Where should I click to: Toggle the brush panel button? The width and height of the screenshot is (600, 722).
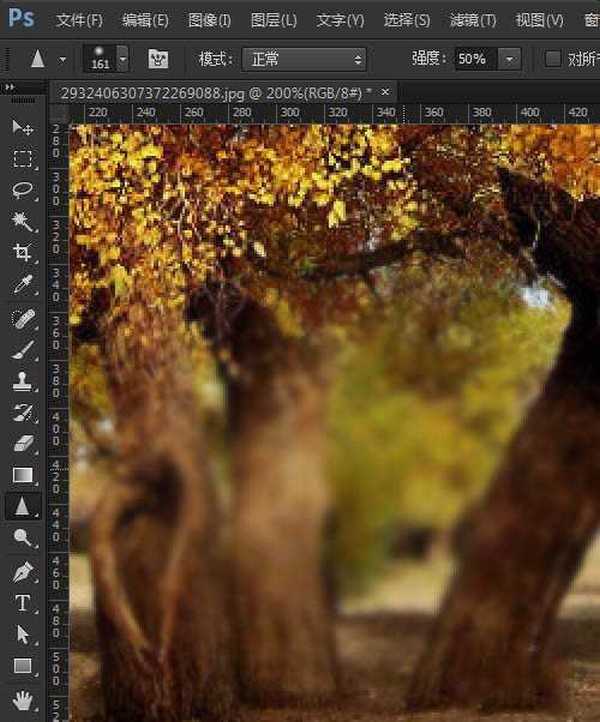point(158,59)
